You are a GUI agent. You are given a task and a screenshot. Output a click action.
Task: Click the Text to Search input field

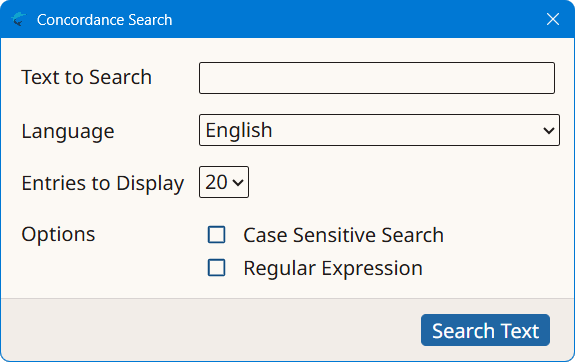point(377,78)
